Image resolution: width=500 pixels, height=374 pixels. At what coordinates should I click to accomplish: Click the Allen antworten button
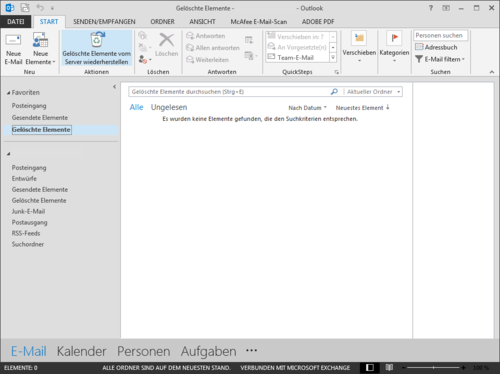pos(213,48)
